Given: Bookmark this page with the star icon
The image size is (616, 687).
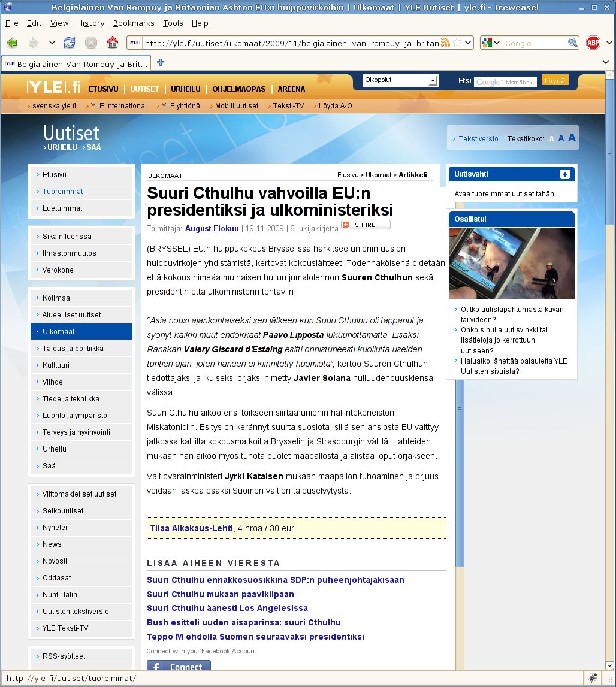Looking at the screenshot, I should coord(457,43).
